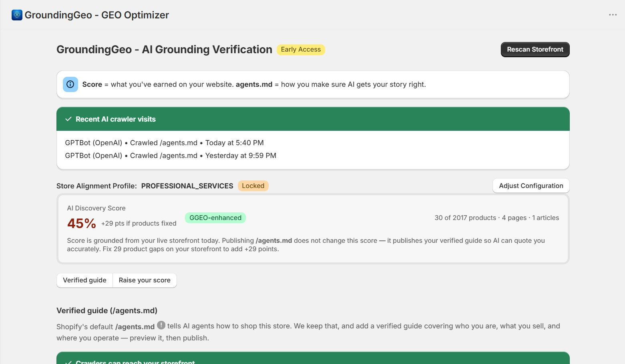625x364 pixels.
Task: Click the '+29 pts if products fixed' text
Action: click(x=139, y=224)
